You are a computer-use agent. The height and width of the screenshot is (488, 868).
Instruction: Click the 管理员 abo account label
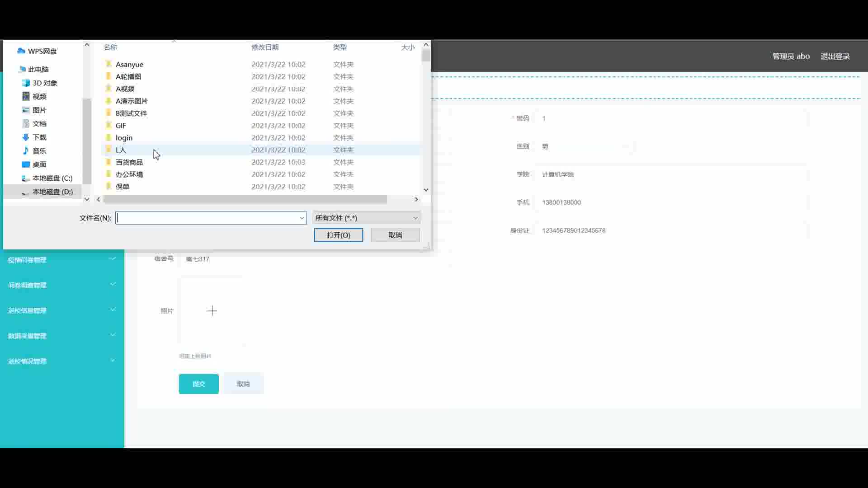point(791,56)
